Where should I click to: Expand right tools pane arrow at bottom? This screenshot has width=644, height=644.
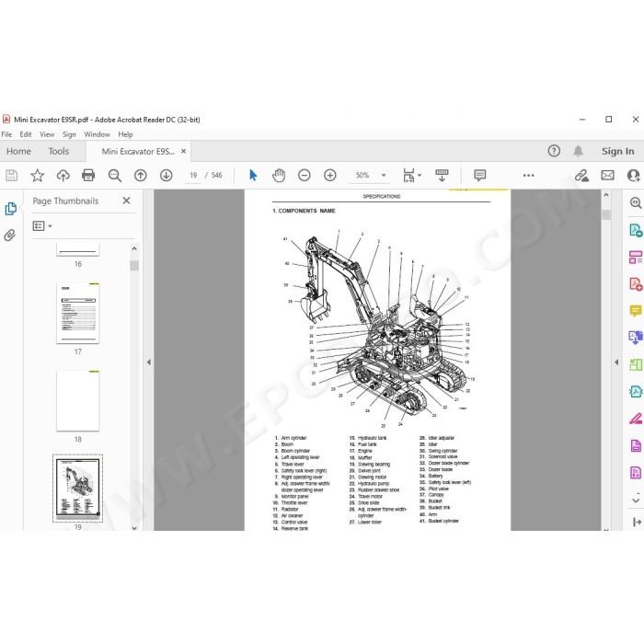637,522
